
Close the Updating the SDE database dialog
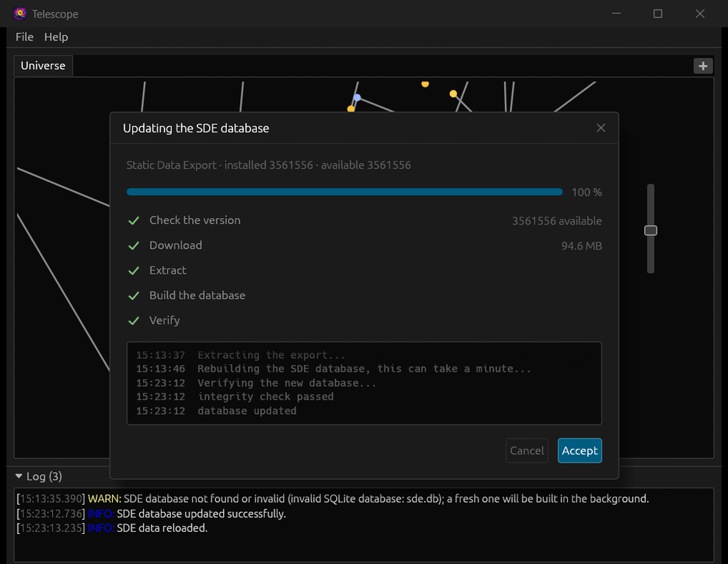pos(601,128)
